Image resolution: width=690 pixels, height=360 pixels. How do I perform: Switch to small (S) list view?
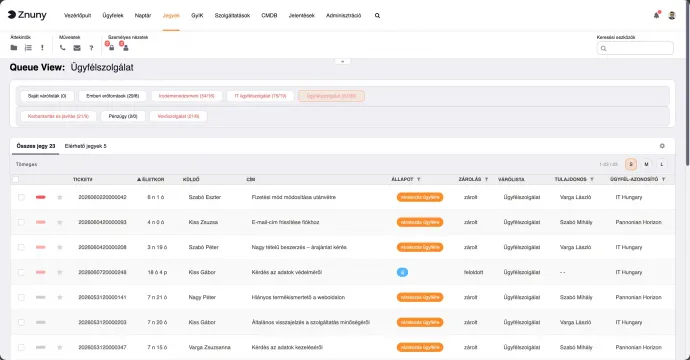631,164
